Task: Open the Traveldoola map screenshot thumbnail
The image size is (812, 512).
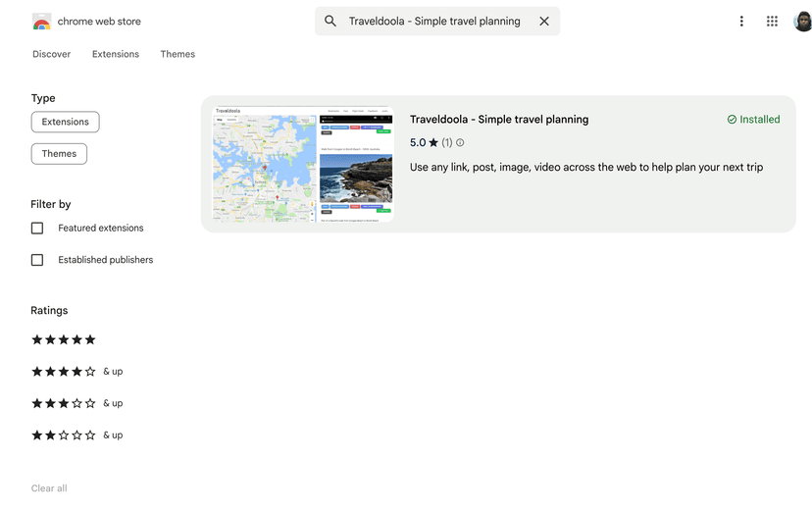Action: click(303, 165)
